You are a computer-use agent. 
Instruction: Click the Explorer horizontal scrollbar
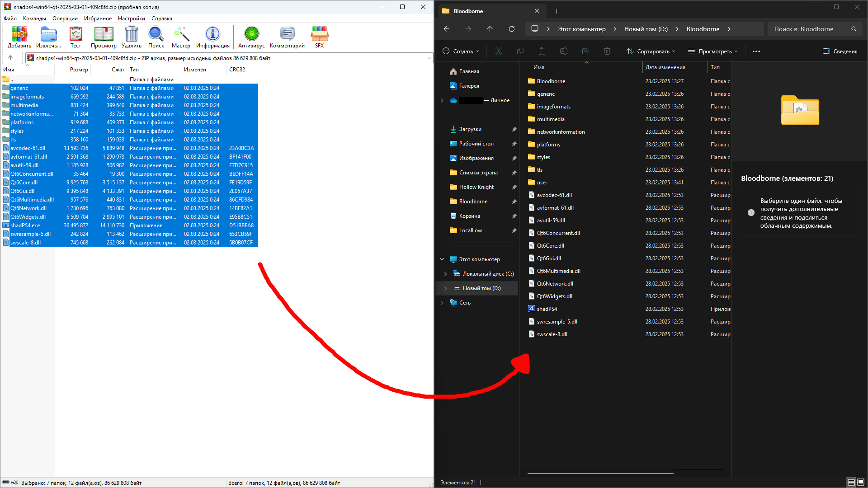(600, 474)
